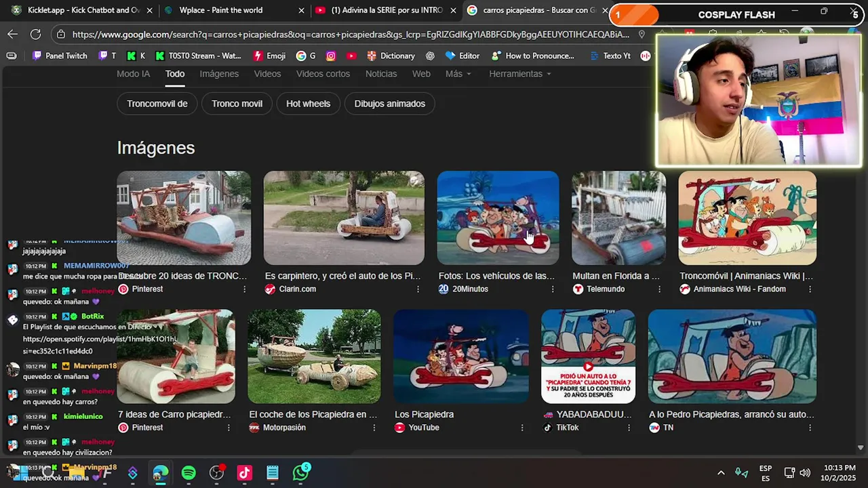This screenshot has width=868, height=488.
Task: Open the A lo Pedro Picapiedras TN link
Action: [732, 414]
